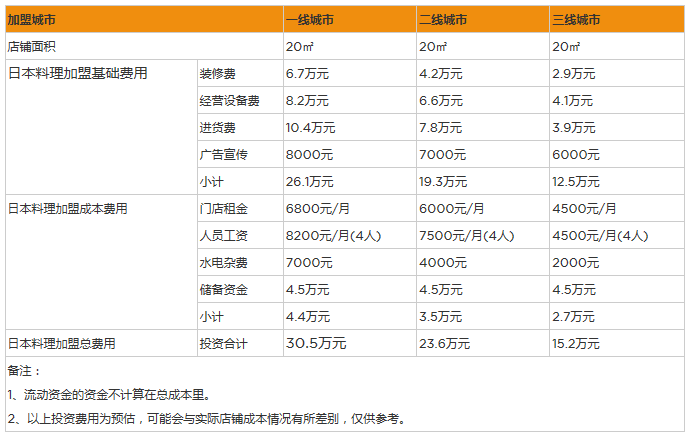693x439 pixels.
Task: Click the 水电杂费 row label
Action: tap(223, 263)
